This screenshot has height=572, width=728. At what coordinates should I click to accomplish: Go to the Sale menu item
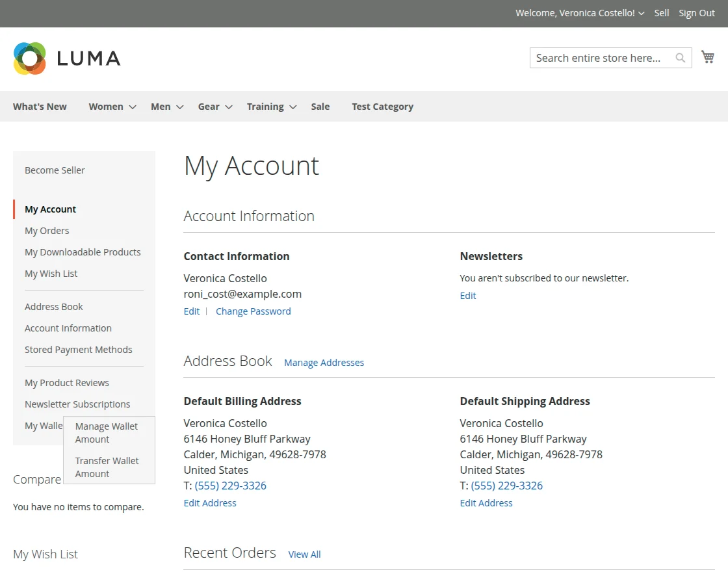coord(320,107)
